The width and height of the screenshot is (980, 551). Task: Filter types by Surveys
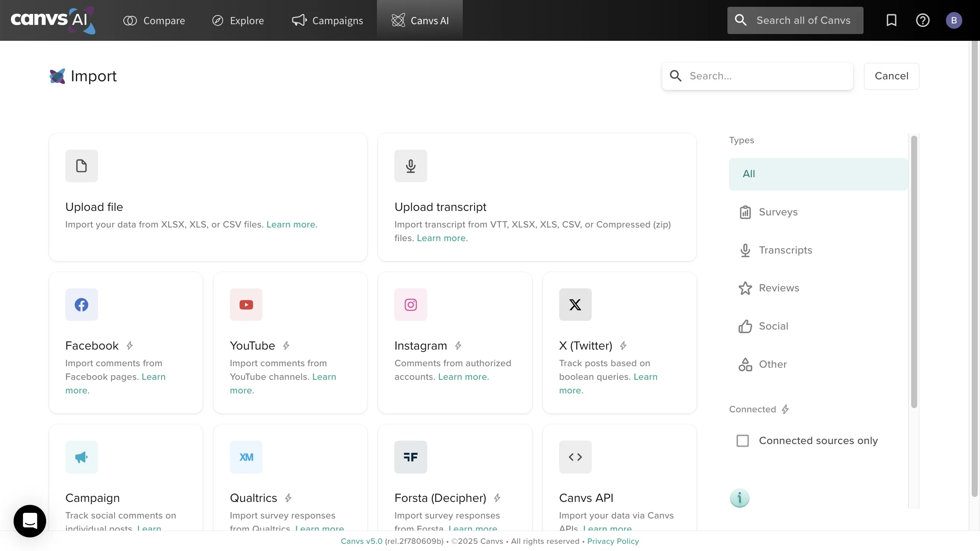tap(778, 212)
